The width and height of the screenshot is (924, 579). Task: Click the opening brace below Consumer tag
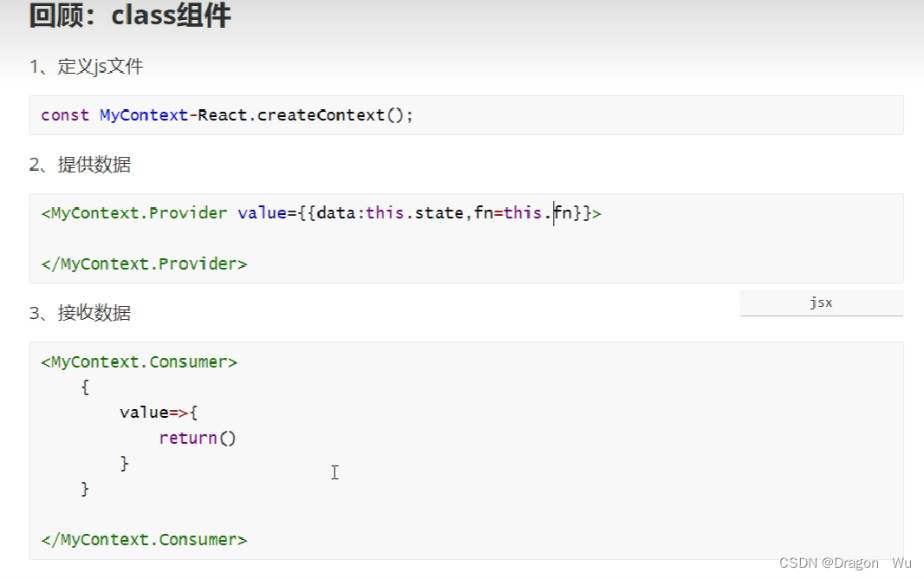85,387
